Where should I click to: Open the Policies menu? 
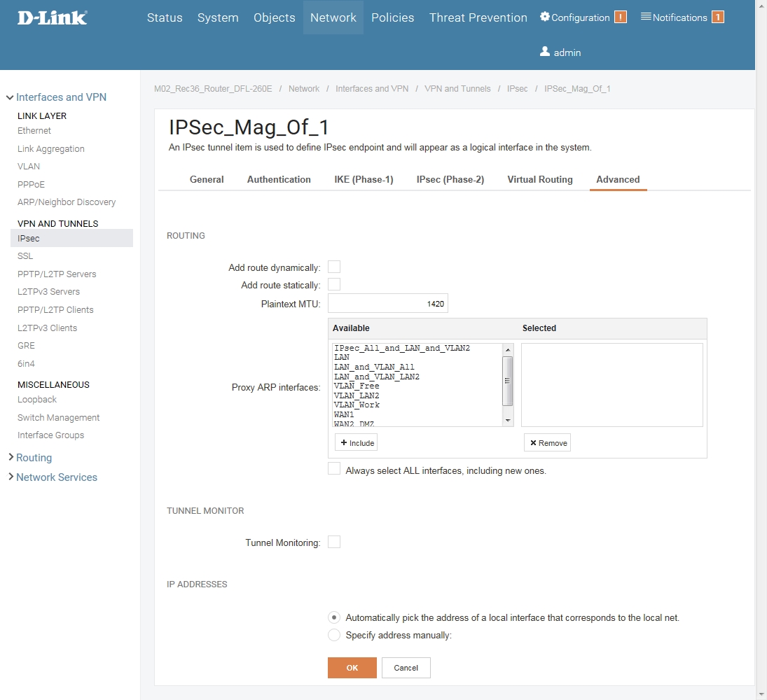[x=392, y=17]
